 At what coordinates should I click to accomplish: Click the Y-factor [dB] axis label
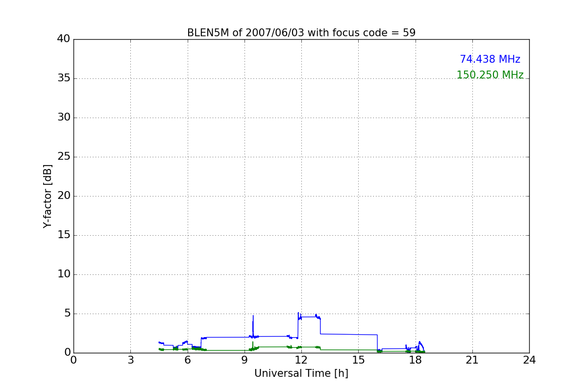tap(48, 196)
